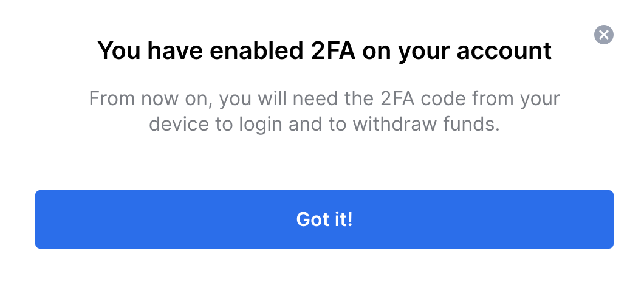Select the heading about enabled 2FA
644x282 pixels.
324,50
